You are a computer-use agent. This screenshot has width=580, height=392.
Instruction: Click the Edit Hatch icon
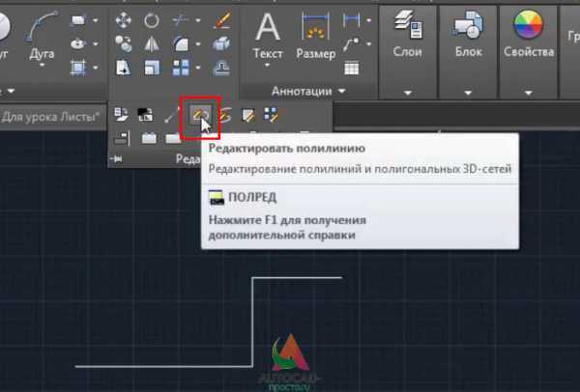click(x=248, y=115)
